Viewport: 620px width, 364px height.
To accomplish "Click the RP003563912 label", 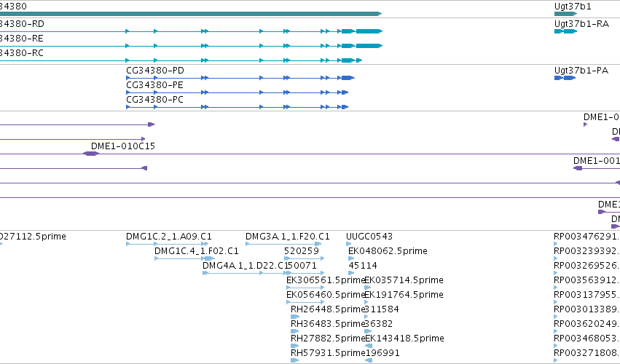I will [x=586, y=280].
